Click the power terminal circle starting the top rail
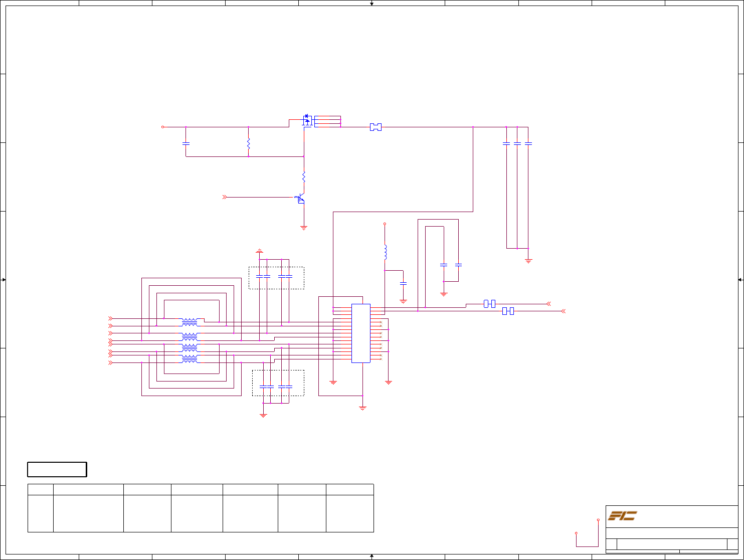The width and height of the screenshot is (744, 560). click(x=162, y=127)
